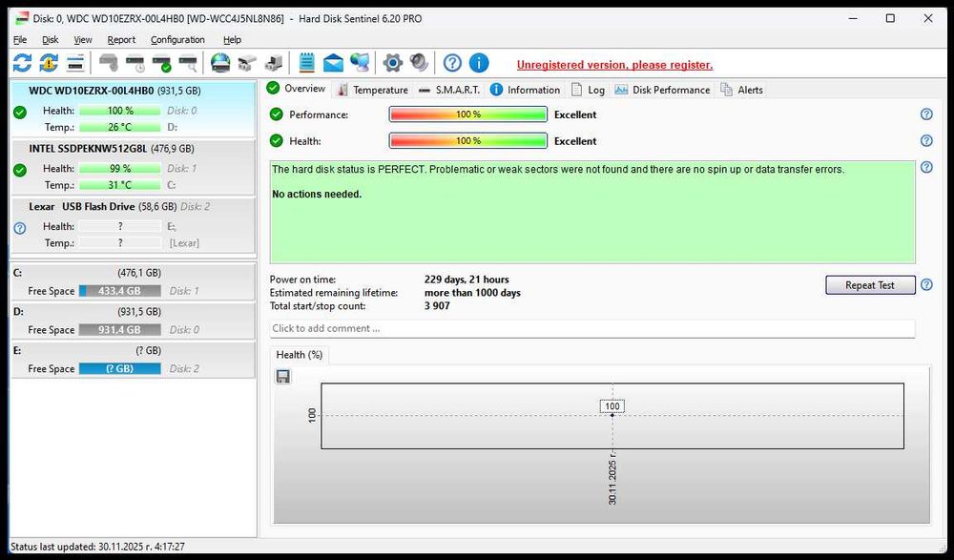Switch to the Alerts tab
Viewport: 954px width, 560px height.
(x=741, y=90)
